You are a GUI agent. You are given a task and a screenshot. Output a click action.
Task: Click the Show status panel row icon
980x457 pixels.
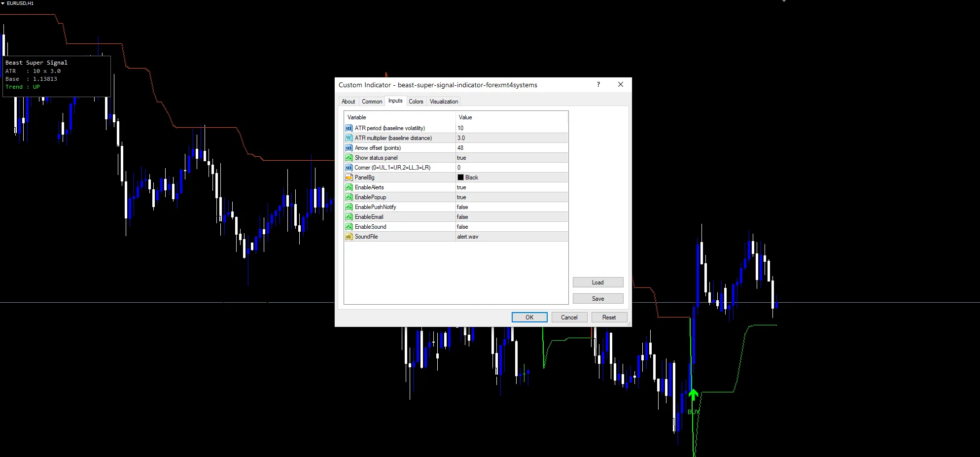[x=349, y=158]
